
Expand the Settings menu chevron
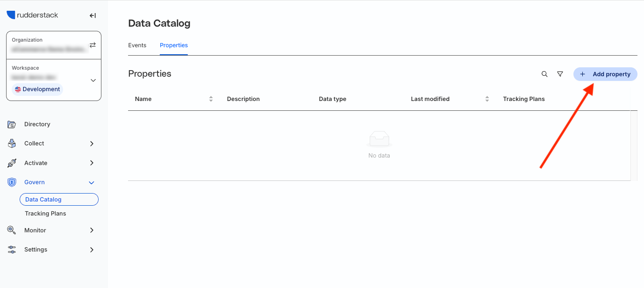tap(92, 250)
